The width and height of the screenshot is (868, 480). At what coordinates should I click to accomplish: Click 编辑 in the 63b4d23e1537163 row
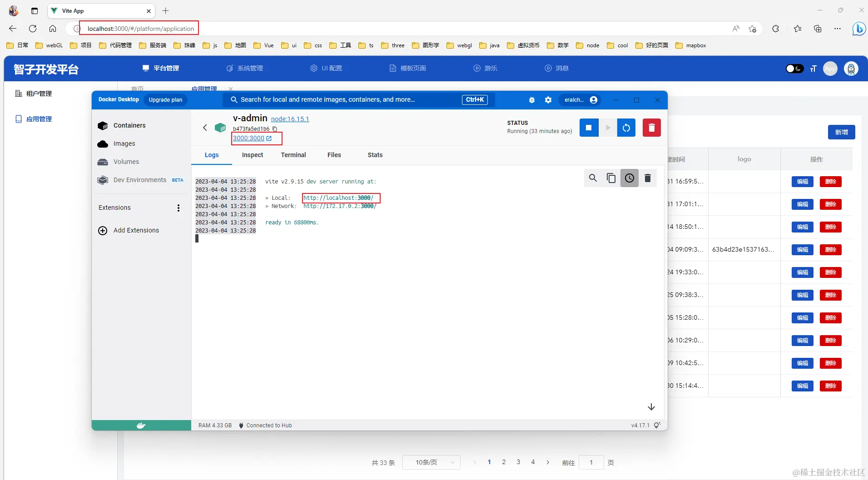[803, 250]
